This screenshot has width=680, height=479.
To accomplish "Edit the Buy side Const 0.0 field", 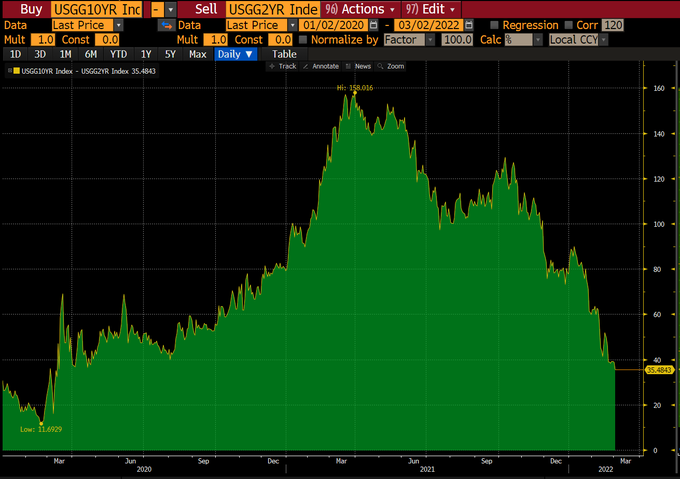I will pyautogui.click(x=107, y=40).
